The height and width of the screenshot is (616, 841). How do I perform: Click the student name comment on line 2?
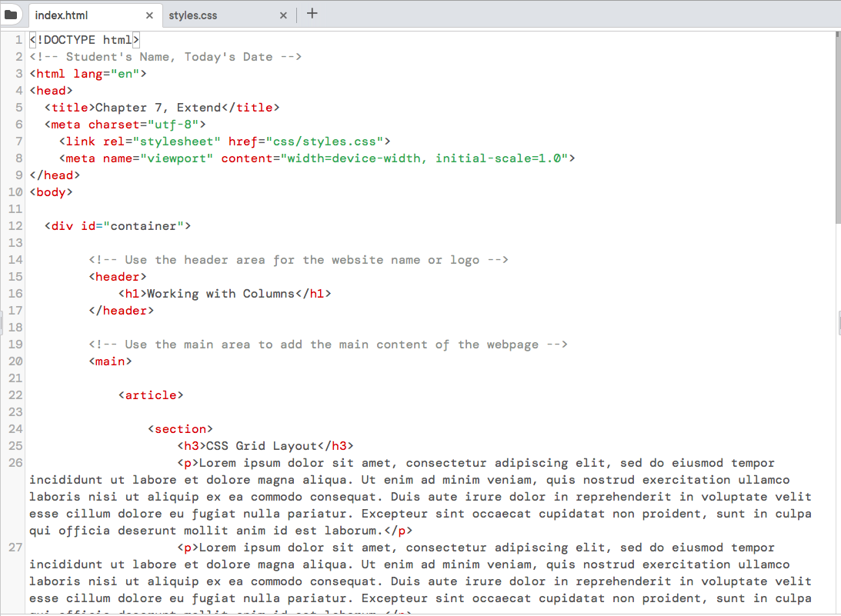pos(165,56)
